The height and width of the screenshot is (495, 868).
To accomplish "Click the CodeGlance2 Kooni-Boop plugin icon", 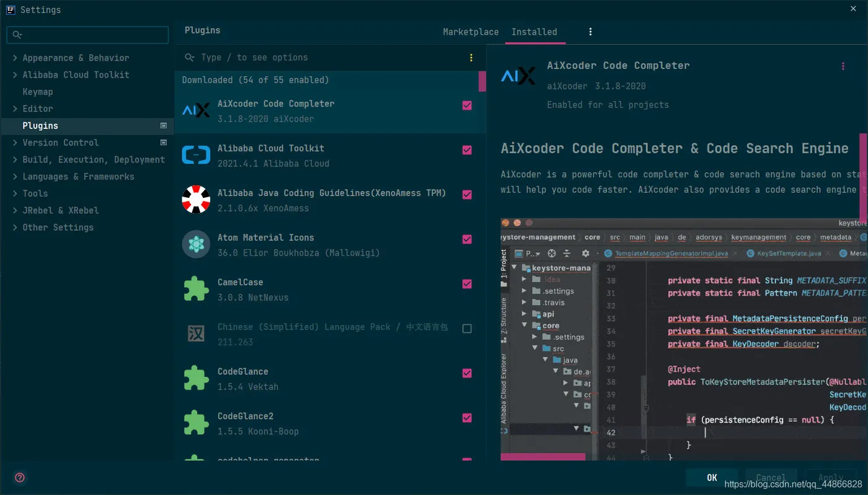I will tap(196, 423).
